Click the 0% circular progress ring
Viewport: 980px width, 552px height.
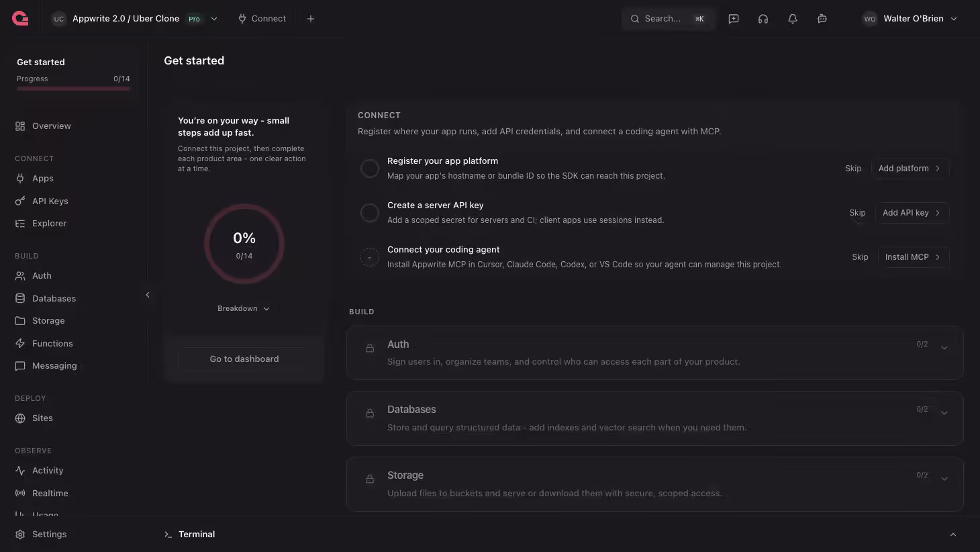coord(244,244)
